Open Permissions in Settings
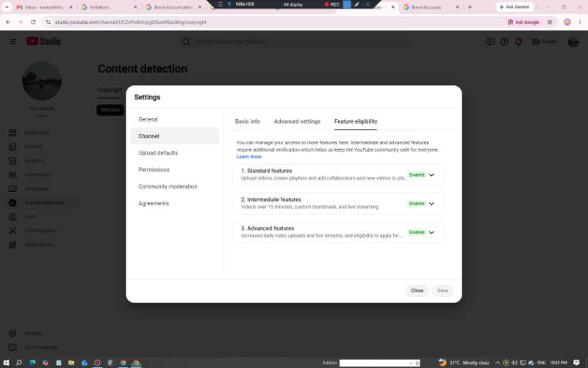This screenshot has width=588, height=368. [175, 170]
